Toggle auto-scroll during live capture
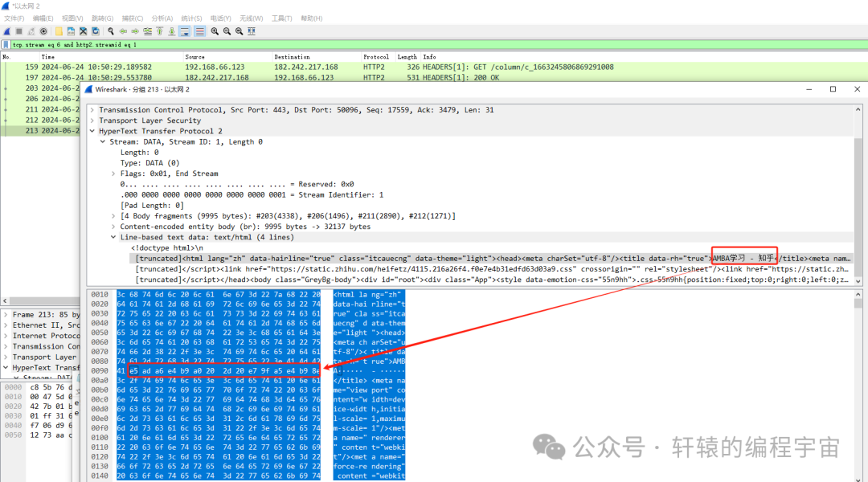This screenshot has width=868, height=482. (185, 31)
